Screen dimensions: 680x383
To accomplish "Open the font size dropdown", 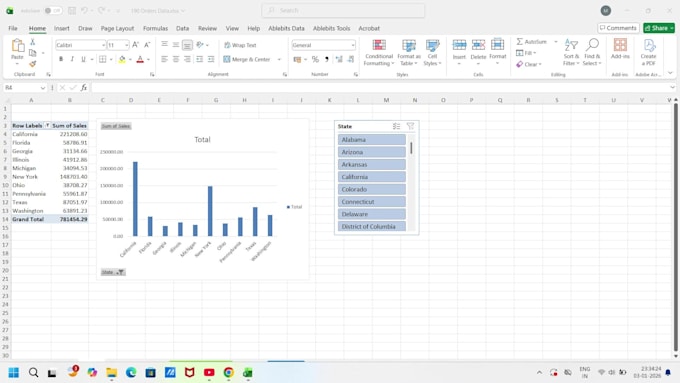I will point(127,45).
